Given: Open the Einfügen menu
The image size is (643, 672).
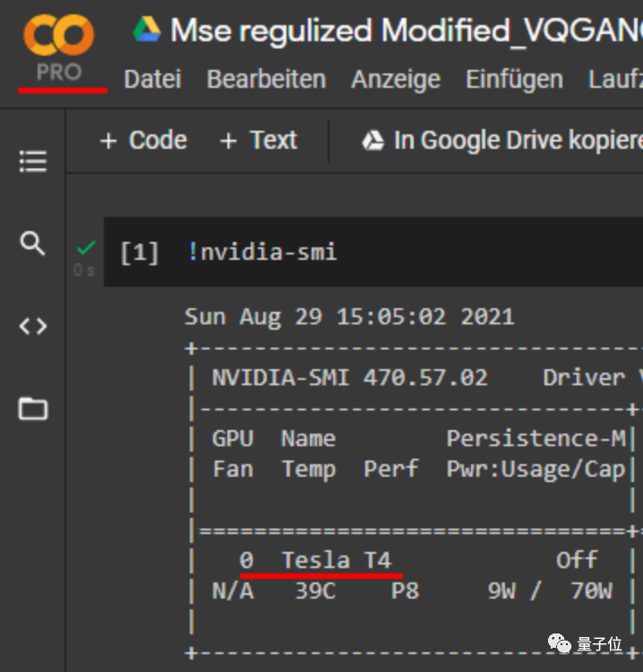Looking at the screenshot, I should [514, 79].
